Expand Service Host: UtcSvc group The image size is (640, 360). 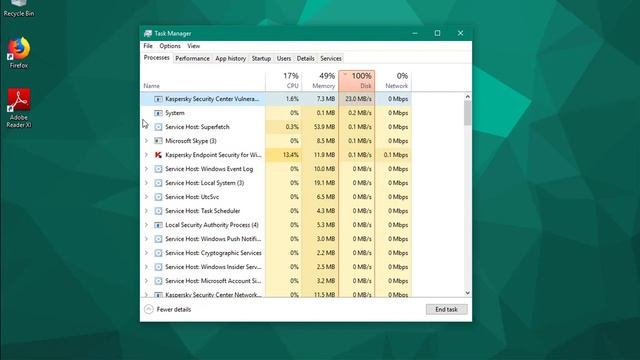tap(147, 197)
